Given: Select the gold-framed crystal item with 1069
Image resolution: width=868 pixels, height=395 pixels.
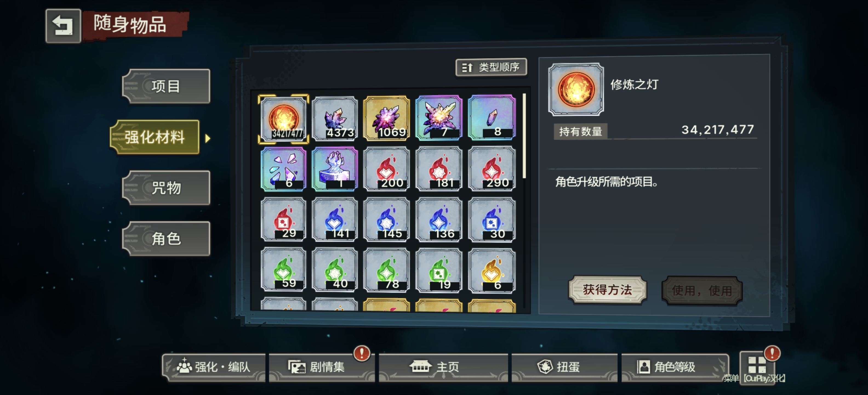Looking at the screenshot, I should point(386,119).
